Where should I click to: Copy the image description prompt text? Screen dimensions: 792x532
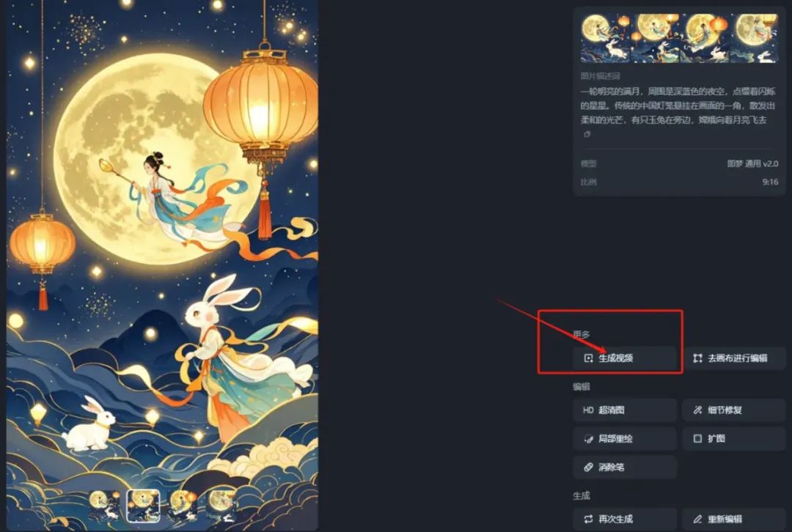pos(587,134)
